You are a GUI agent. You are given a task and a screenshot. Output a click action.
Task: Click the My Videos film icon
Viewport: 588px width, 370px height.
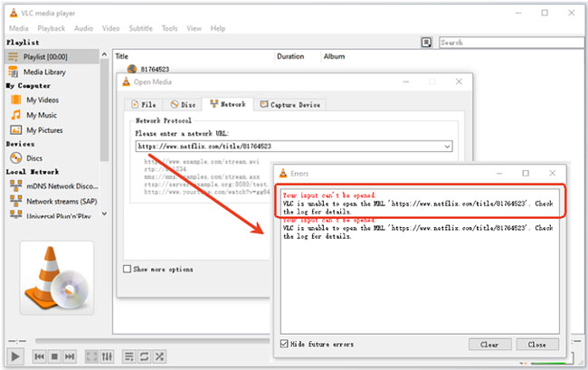[x=15, y=100]
